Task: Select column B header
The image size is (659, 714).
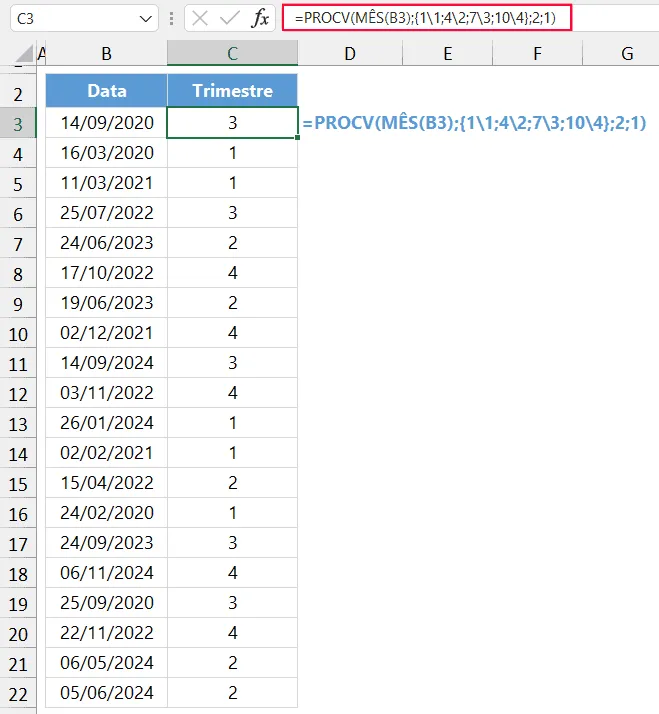Action: 106,53
